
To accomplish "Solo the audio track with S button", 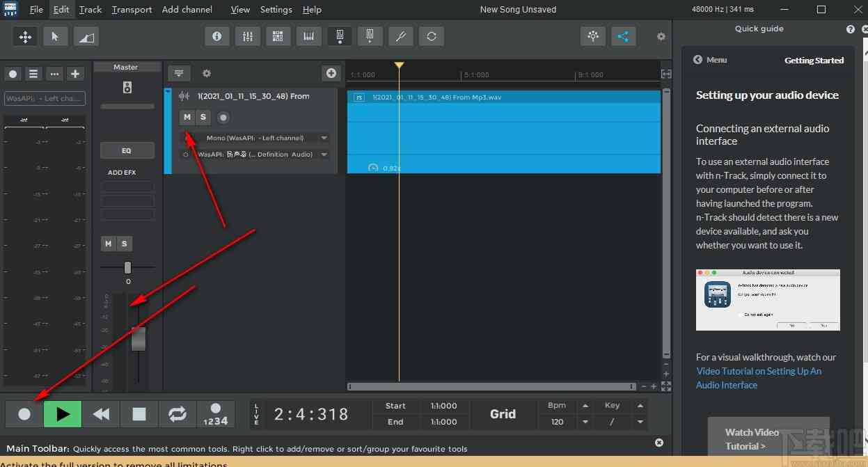I will pyautogui.click(x=203, y=117).
